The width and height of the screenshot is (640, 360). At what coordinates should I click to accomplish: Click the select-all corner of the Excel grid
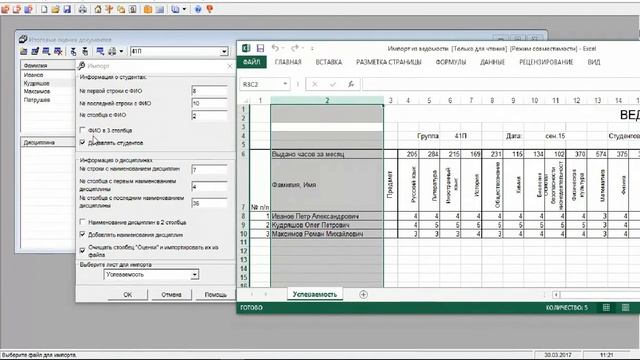245,100
